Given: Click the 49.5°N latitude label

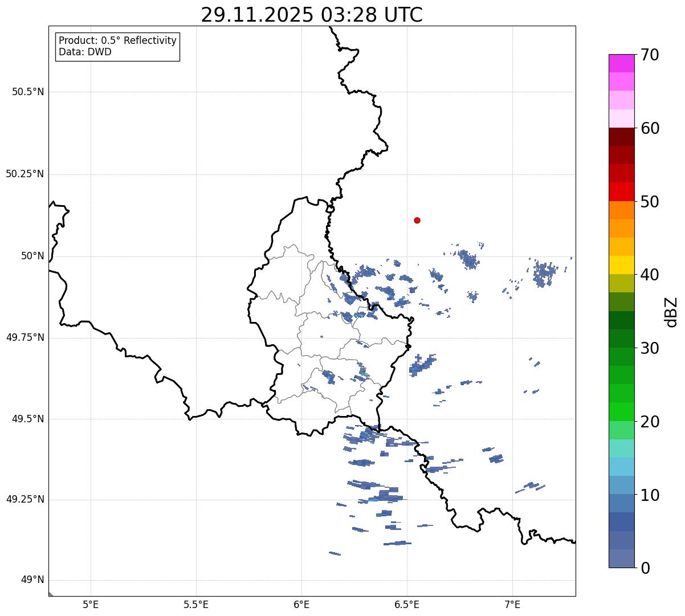Looking at the screenshot, I should (x=28, y=419).
